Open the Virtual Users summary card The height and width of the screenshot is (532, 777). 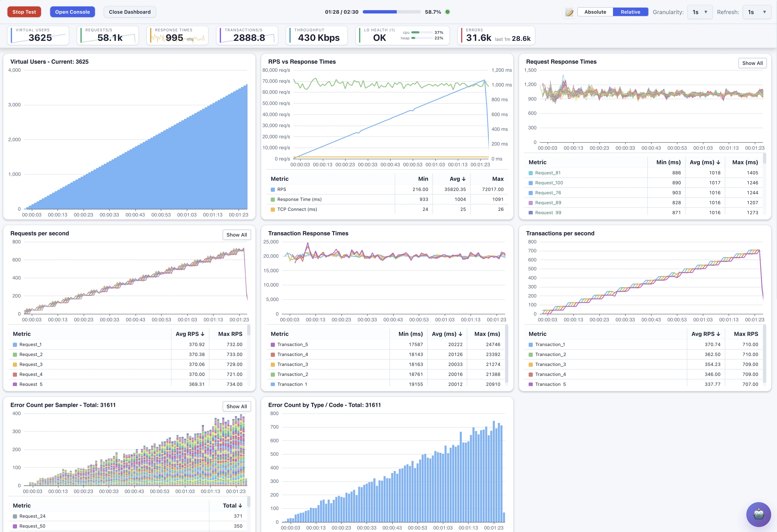coord(38,35)
